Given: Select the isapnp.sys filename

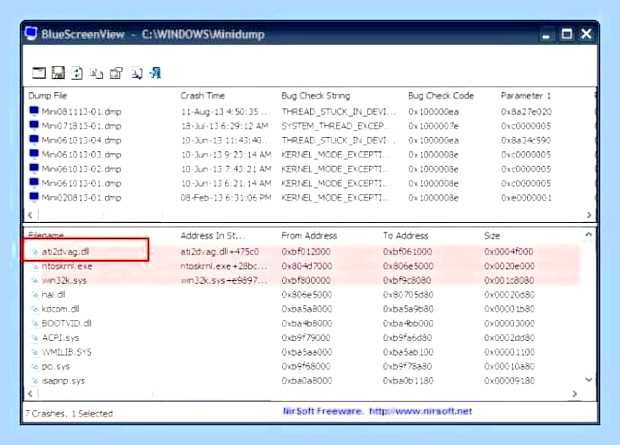Looking at the screenshot, I should [x=63, y=381].
